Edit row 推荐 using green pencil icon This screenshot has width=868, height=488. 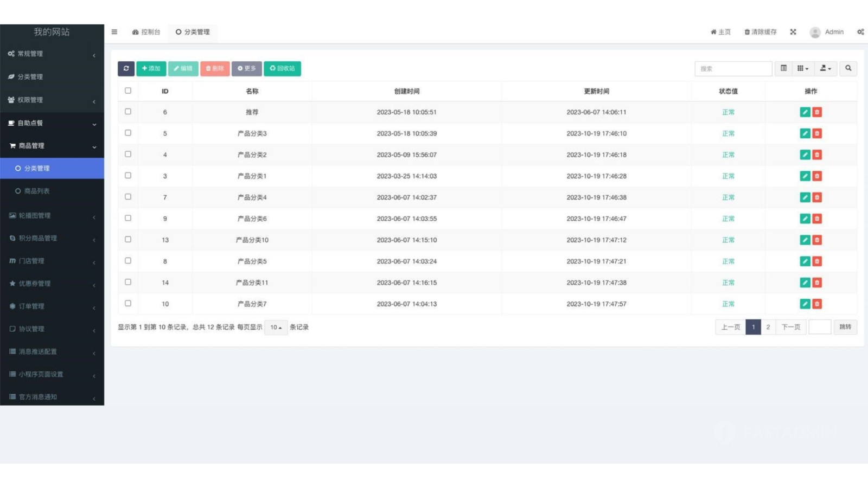[x=805, y=112]
